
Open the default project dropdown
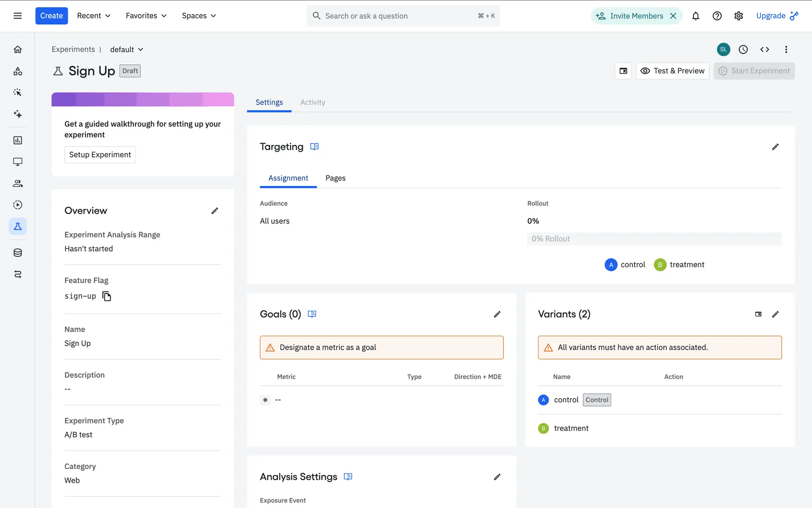[x=126, y=50]
